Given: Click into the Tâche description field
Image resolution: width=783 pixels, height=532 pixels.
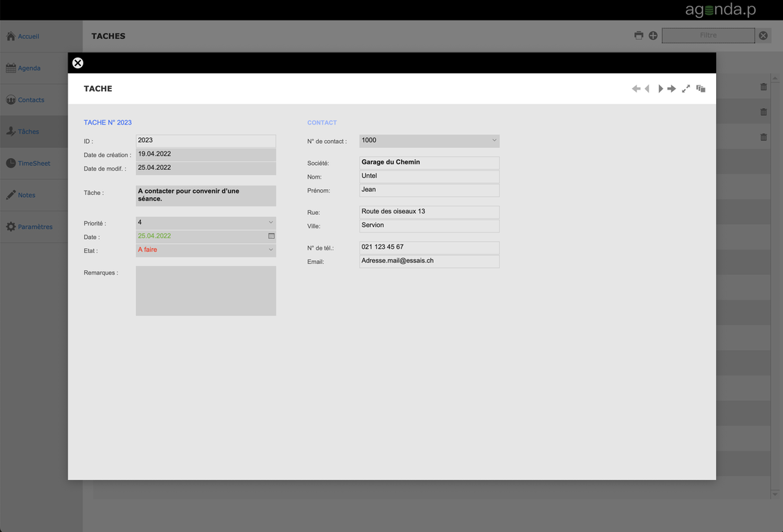Looking at the screenshot, I should 206,196.
